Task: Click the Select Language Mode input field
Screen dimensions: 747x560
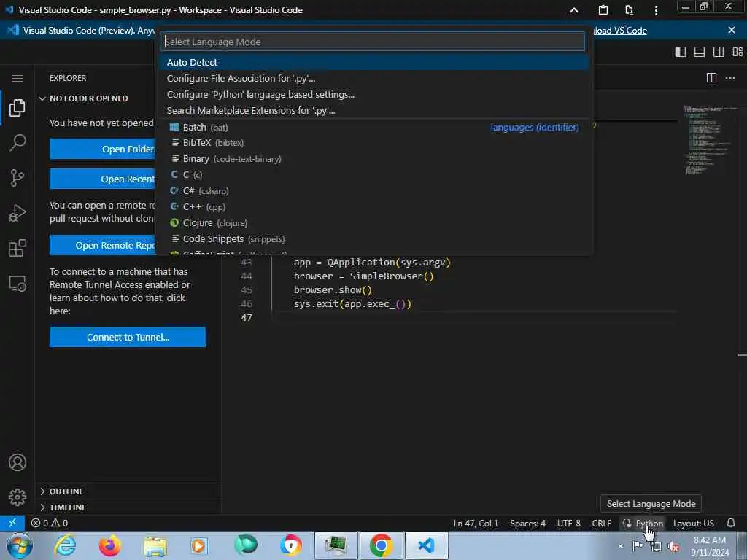Action: click(372, 42)
